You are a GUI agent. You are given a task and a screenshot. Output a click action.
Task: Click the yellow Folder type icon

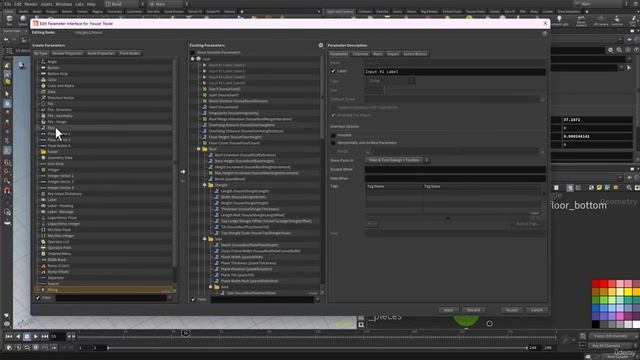click(x=43, y=151)
